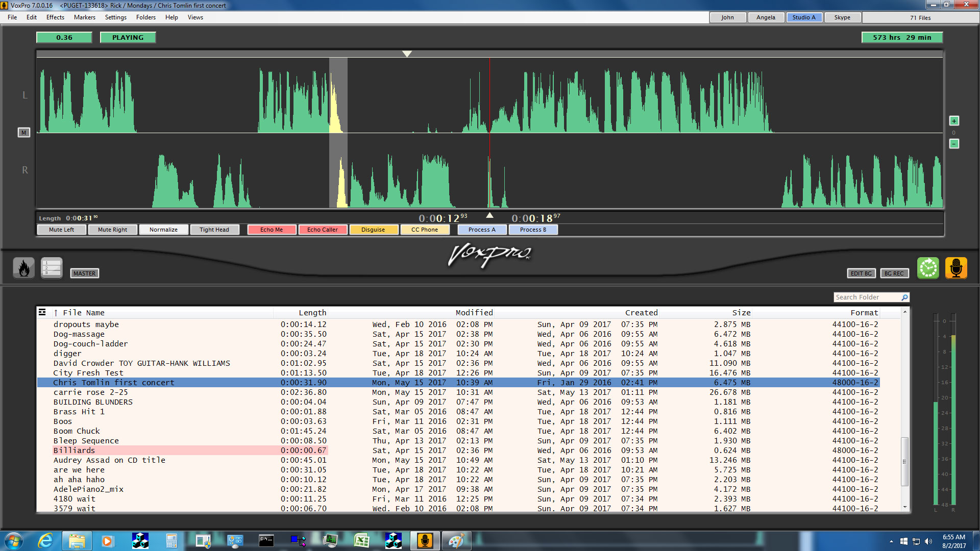Select the 'City Fresh Test' file
The image size is (980, 551).
pyautogui.click(x=458, y=373)
